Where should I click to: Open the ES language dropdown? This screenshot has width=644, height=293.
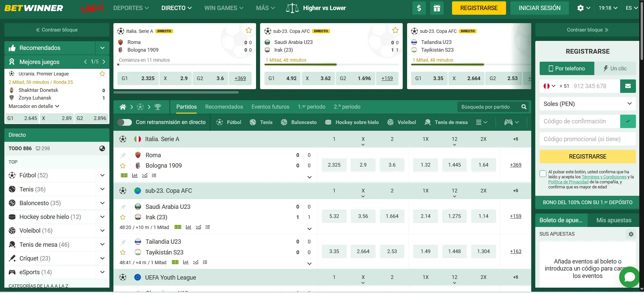pos(632,8)
